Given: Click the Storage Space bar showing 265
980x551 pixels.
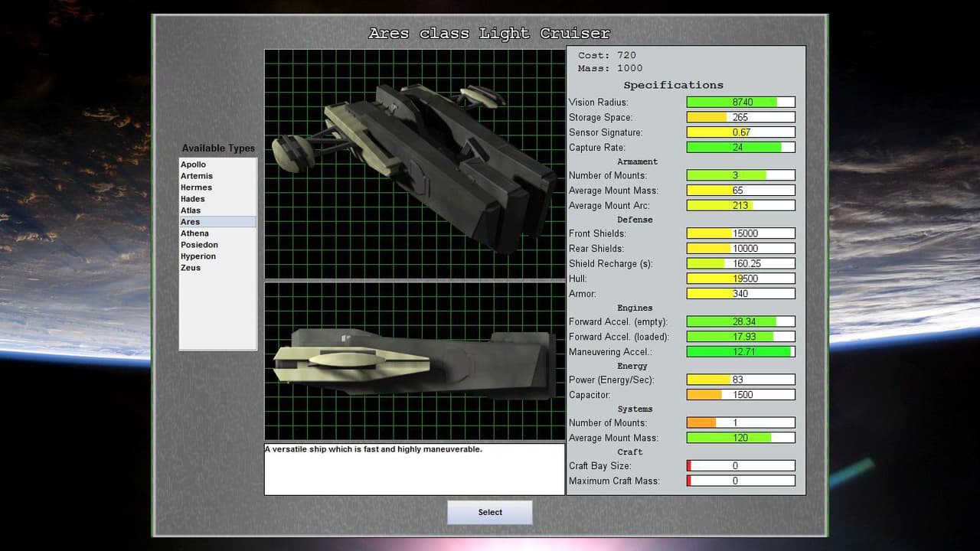Looking at the screenshot, I should (741, 117).
